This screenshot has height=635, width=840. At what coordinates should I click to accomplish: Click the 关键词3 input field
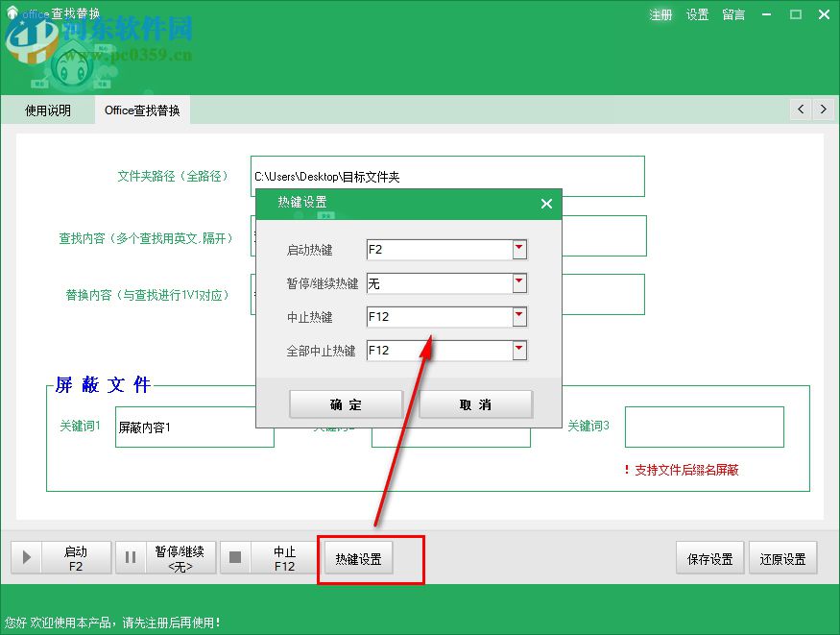[705, 427]
